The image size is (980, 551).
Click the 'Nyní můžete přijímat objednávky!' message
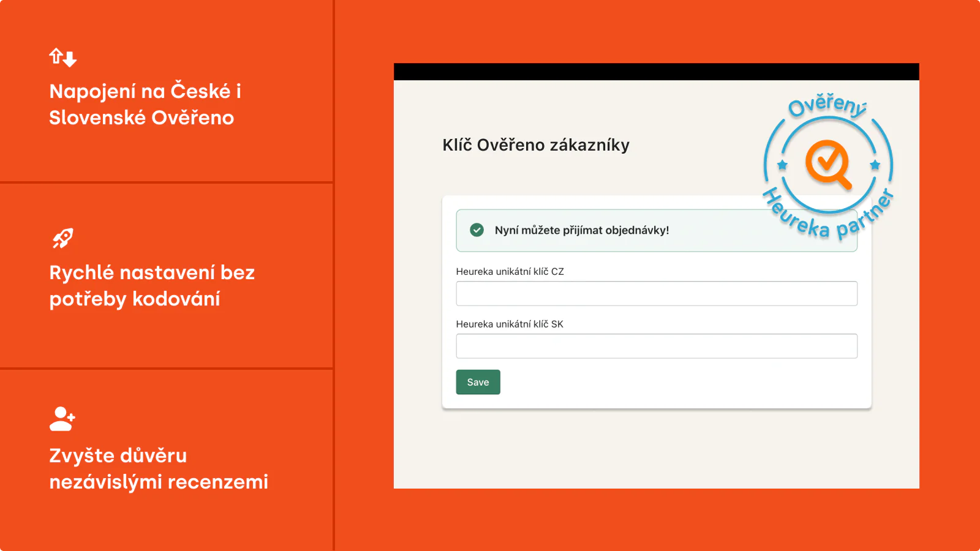[582, 230]
